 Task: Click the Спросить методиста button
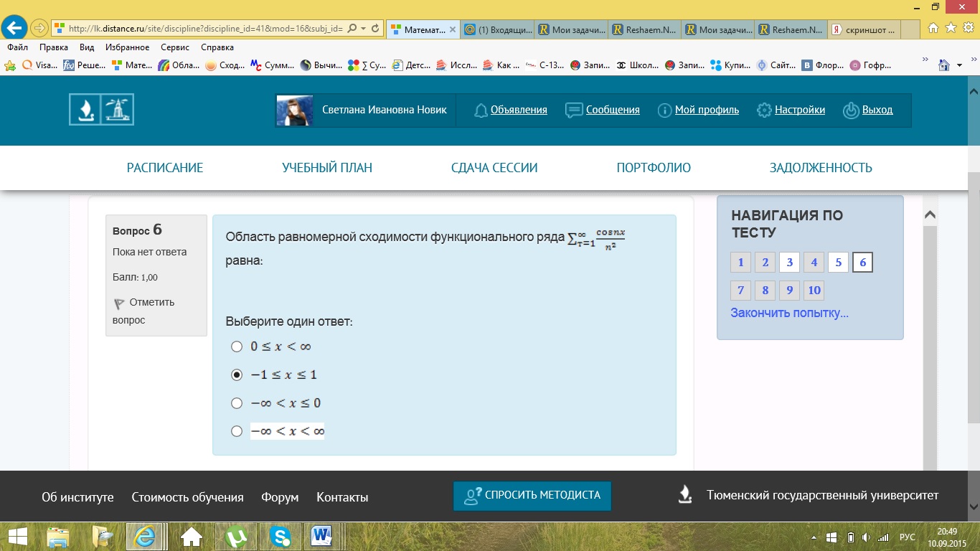532,496
